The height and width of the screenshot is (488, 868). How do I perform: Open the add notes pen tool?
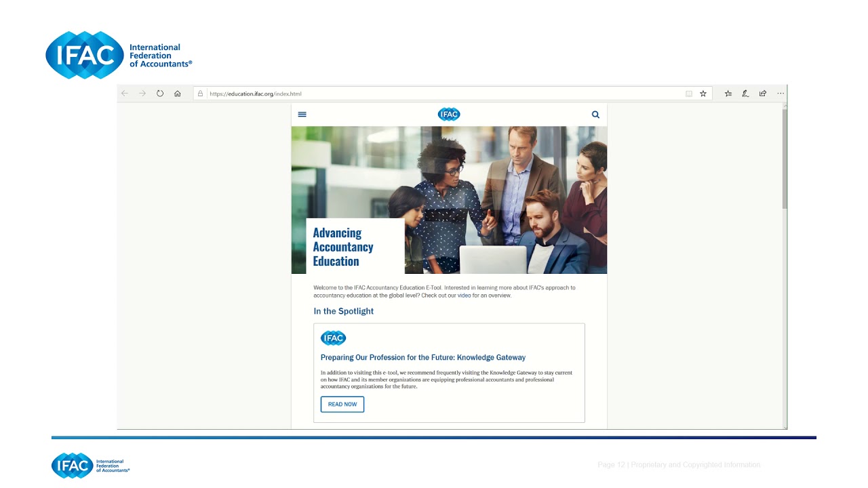(745, 94)
